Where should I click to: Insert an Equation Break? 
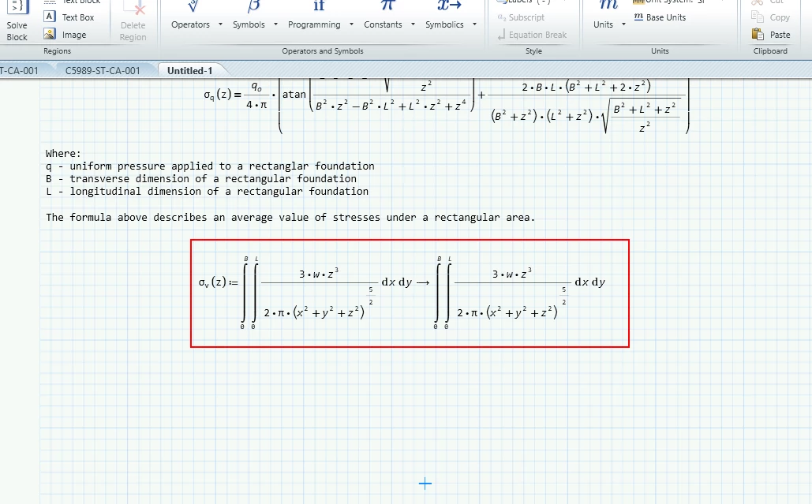click(x=532, y=35)
